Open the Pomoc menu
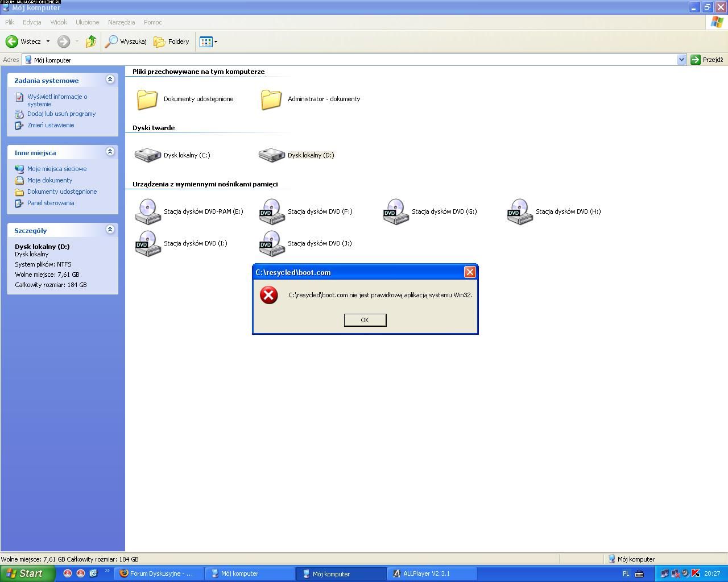The width and height of the screenshot is (728, 582). (x=153, y=22)
